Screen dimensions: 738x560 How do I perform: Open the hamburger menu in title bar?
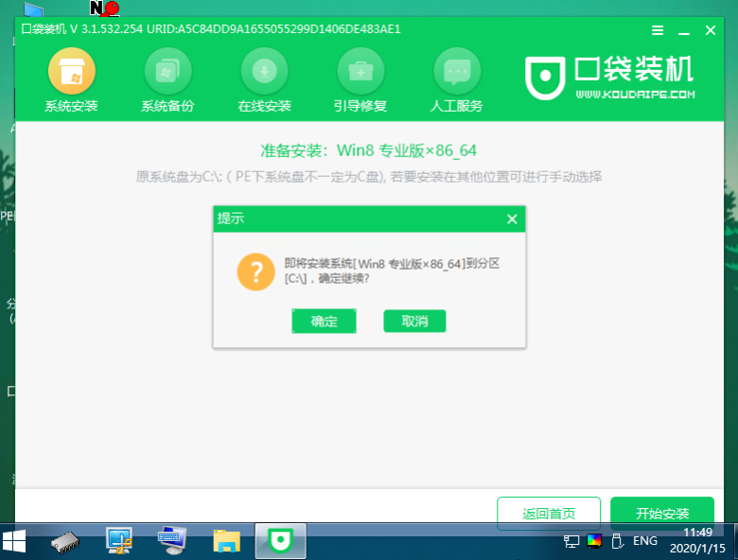coord(658,30)
